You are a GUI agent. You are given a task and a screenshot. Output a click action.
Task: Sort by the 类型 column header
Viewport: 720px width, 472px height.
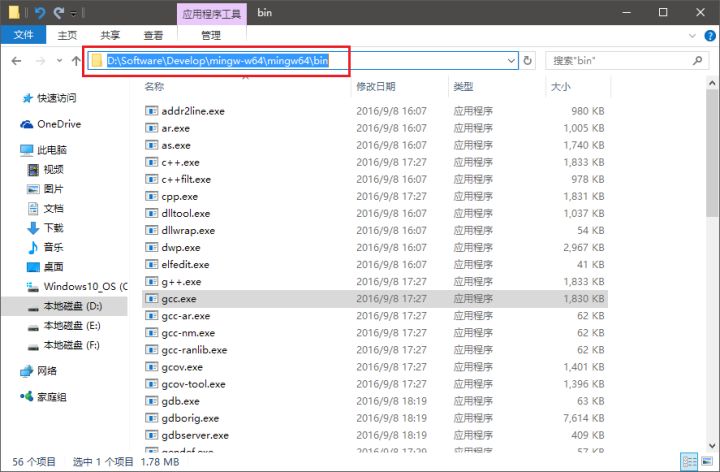[x=463, y=86]
